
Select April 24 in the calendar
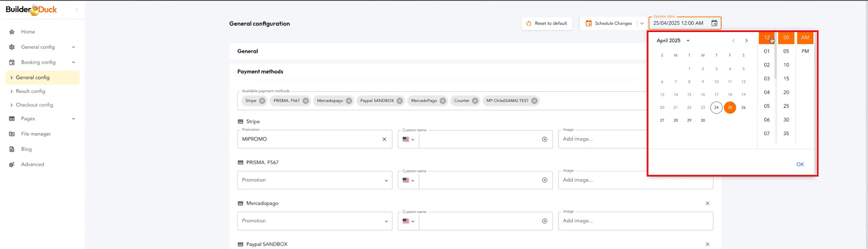(x=716, y=107)
